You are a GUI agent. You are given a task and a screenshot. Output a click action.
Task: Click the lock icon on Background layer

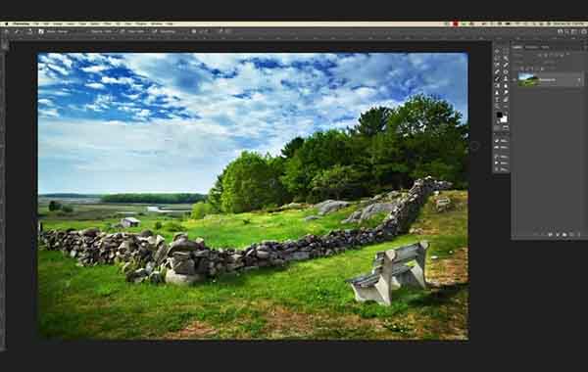(579, 80)
